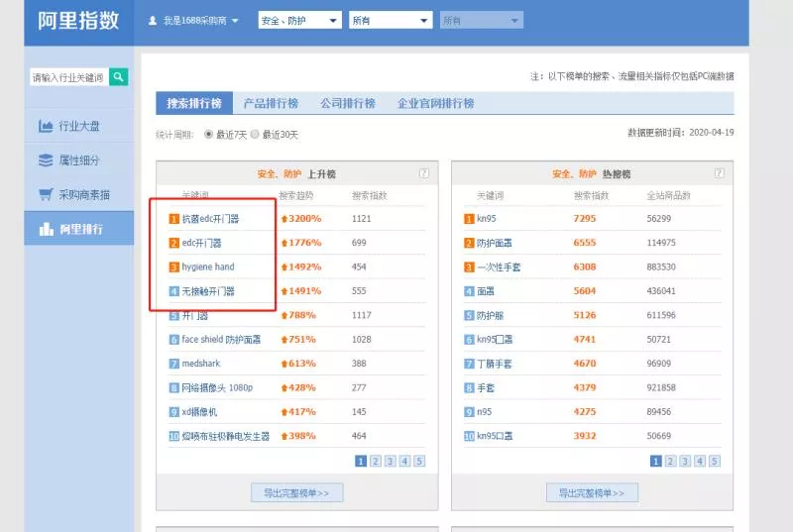Switch to 产品排行榜 tab
Screen dimensions: 793x532
pyautogui.click(x=271, y=103)
